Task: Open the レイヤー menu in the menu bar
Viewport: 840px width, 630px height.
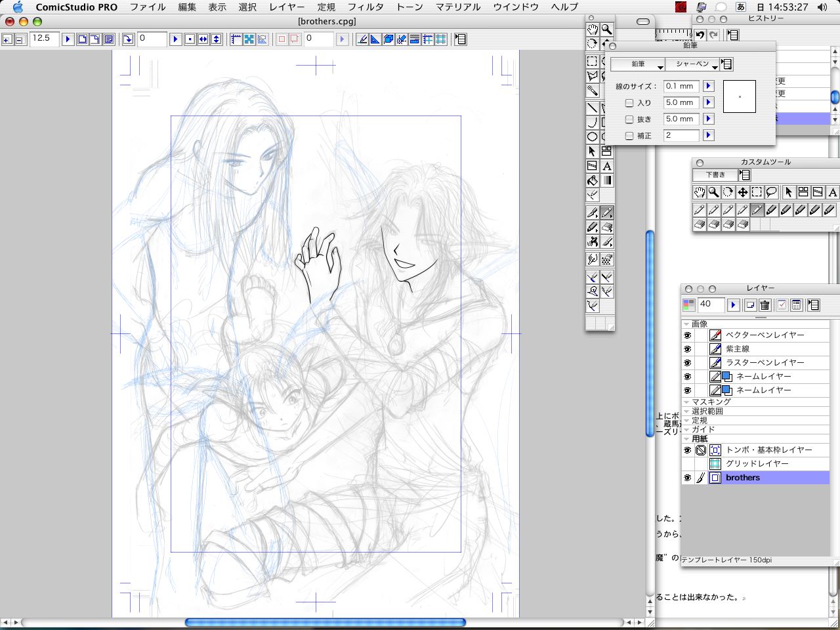Action: click(287, 7)
